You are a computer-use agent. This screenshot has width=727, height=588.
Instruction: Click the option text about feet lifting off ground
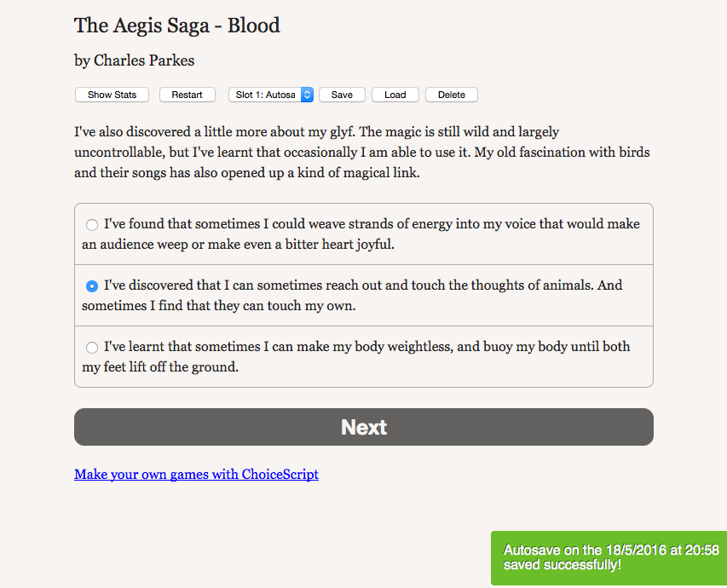click(x=160, y=367)
